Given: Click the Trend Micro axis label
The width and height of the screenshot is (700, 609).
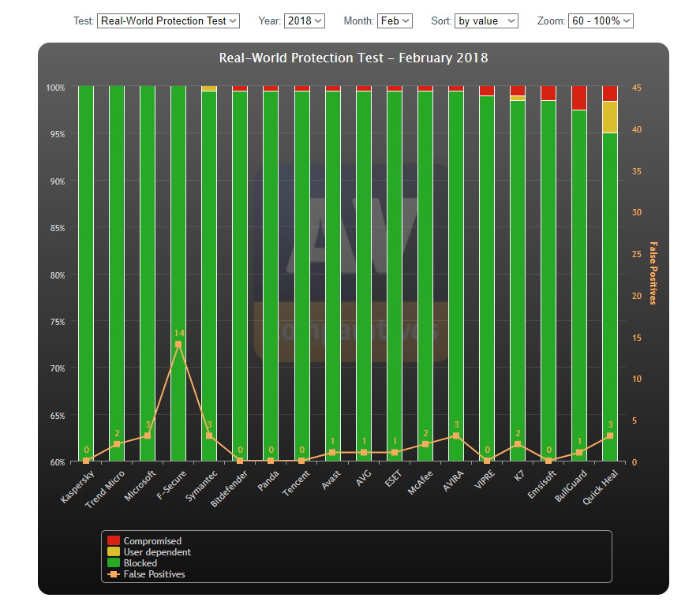Looking at the screenshot, I should (x=105, y=489).
